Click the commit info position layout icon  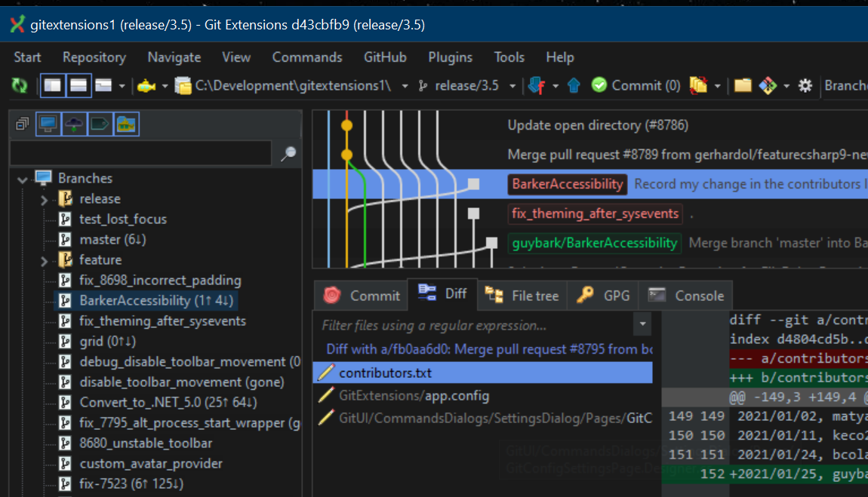103,86
